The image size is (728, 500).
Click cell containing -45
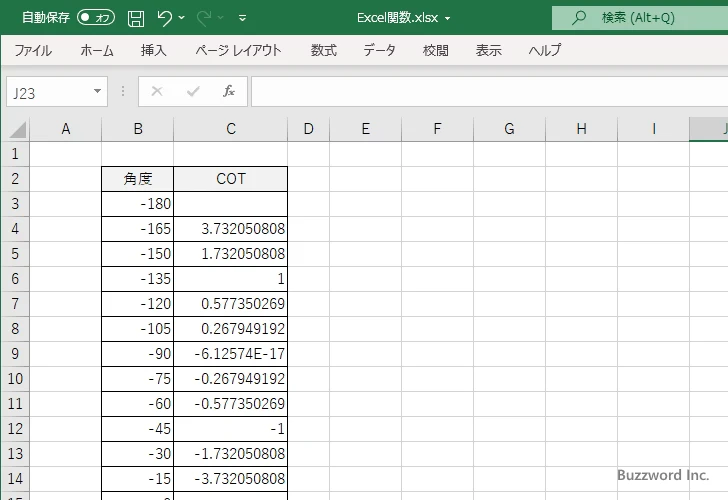(x=137, y=429)
